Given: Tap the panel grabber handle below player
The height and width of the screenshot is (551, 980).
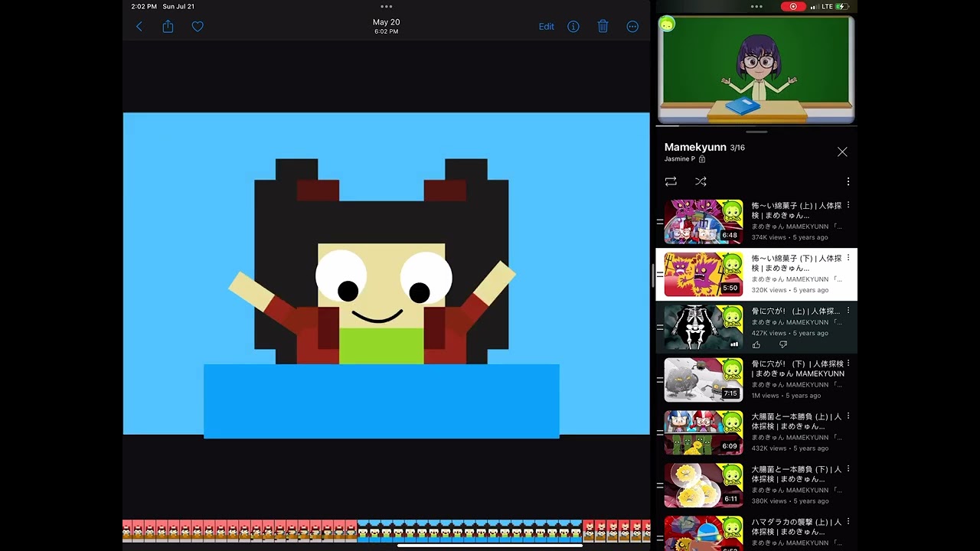Looking at the screenshot, I should tap(756, 132).
